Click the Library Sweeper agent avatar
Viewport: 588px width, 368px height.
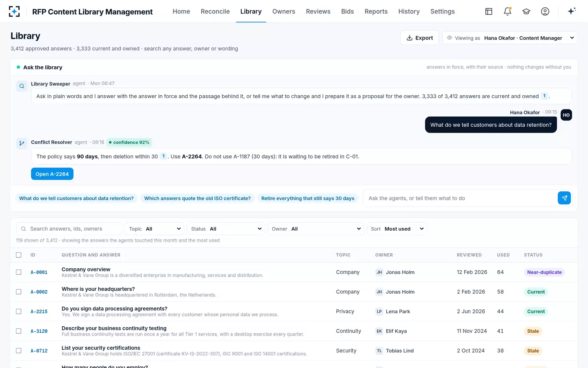coord(22,86)
